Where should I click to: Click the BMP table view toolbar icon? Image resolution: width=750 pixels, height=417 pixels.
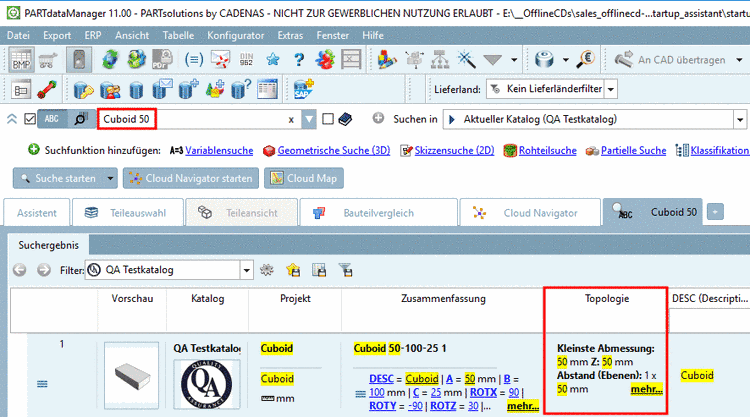tap(21, 60)
